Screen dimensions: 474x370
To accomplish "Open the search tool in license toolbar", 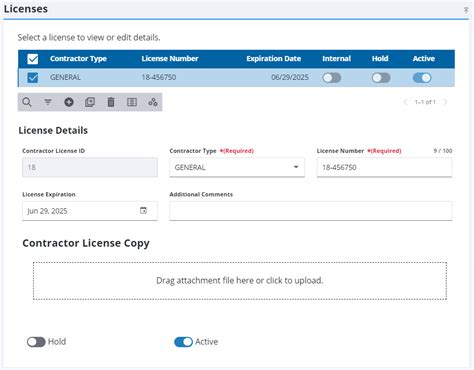I will pyautogui.click(x=27, y=102).
